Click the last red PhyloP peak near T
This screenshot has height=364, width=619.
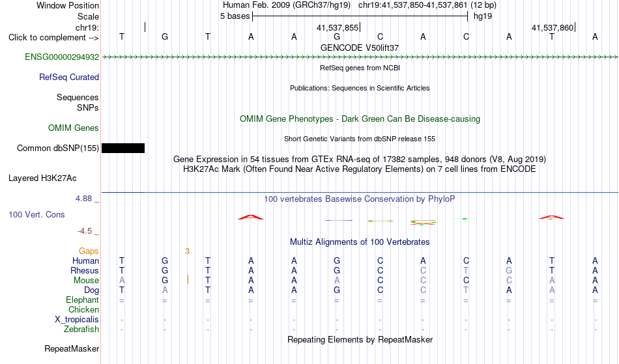pyautogui.click(x=552, y=217)
